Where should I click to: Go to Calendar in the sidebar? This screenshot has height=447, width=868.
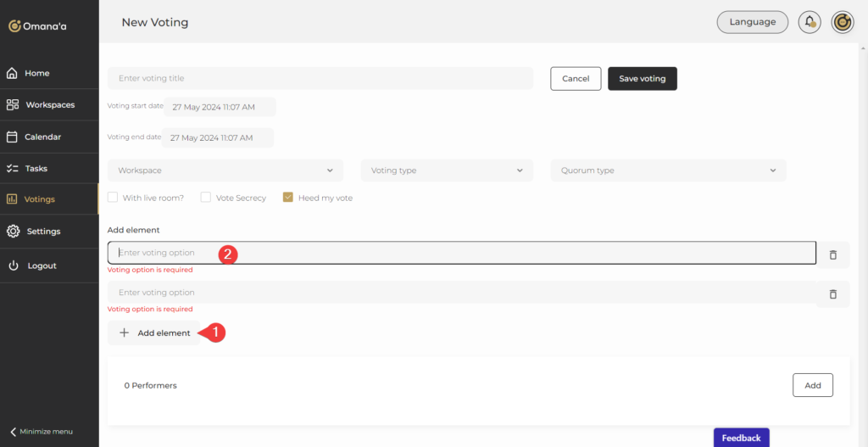pos(42,137)
